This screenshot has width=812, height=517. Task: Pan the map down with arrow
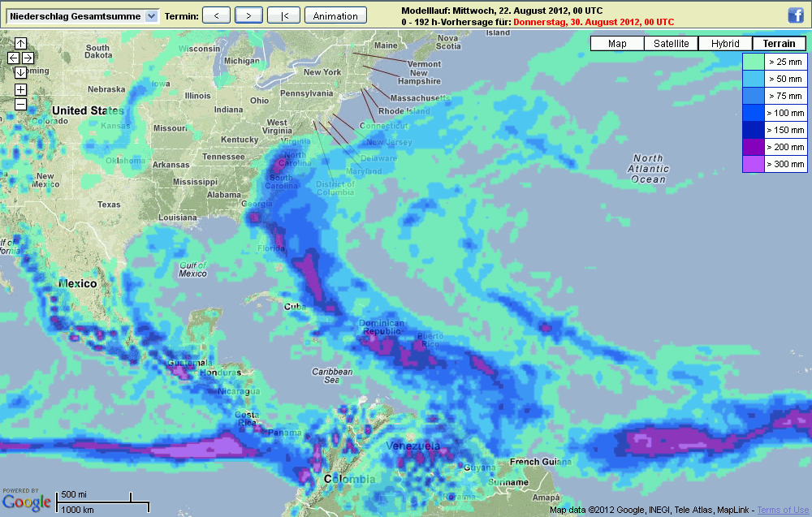pyautogui.click(x=20, y=72)
